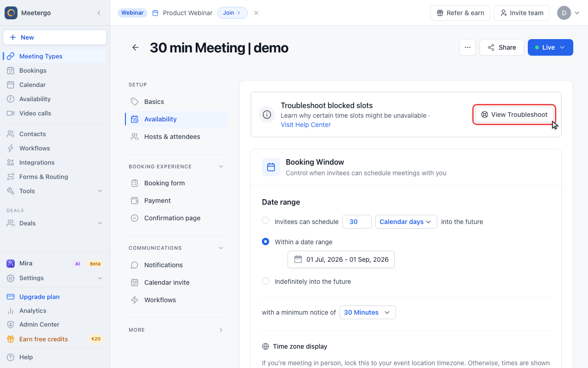Click Join on the Product Webinar
Screen dimensions: 588x368
[232, 13]
